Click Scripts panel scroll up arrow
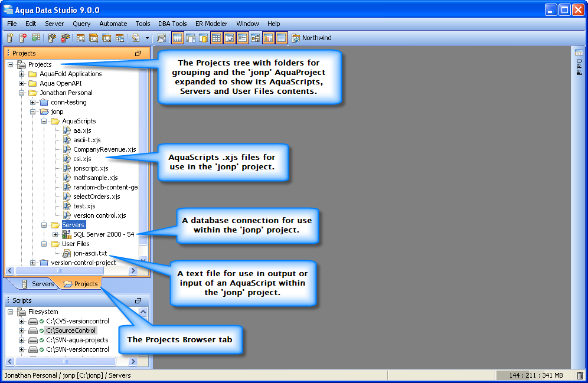The height and width of the screenshot is (383, 588). 143,312
